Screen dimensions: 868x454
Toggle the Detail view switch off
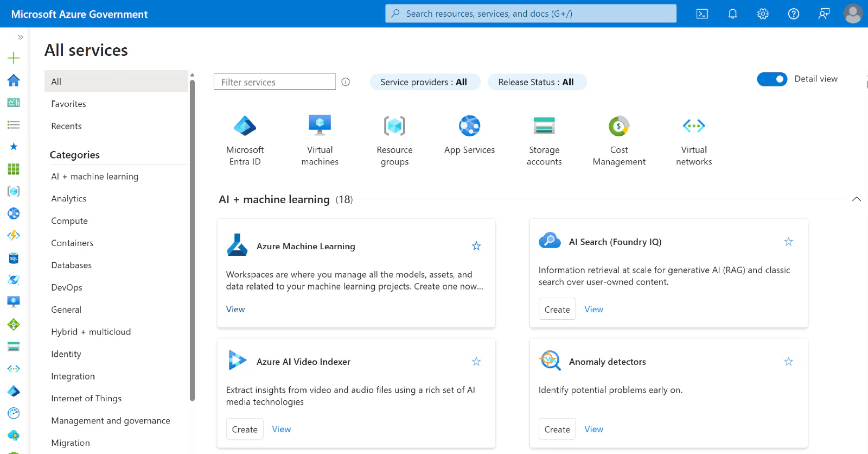[772, 79]
